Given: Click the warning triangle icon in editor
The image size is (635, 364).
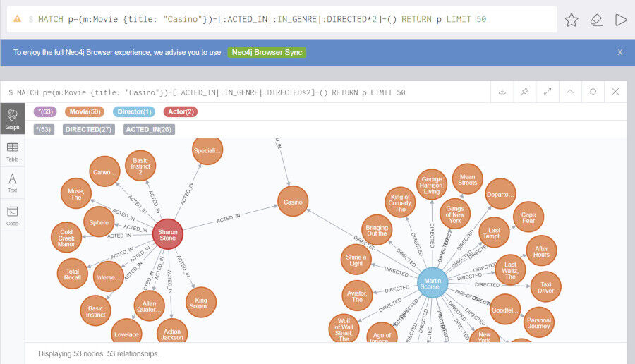Looking at the screenshot, I should click(x=18, y=18).
